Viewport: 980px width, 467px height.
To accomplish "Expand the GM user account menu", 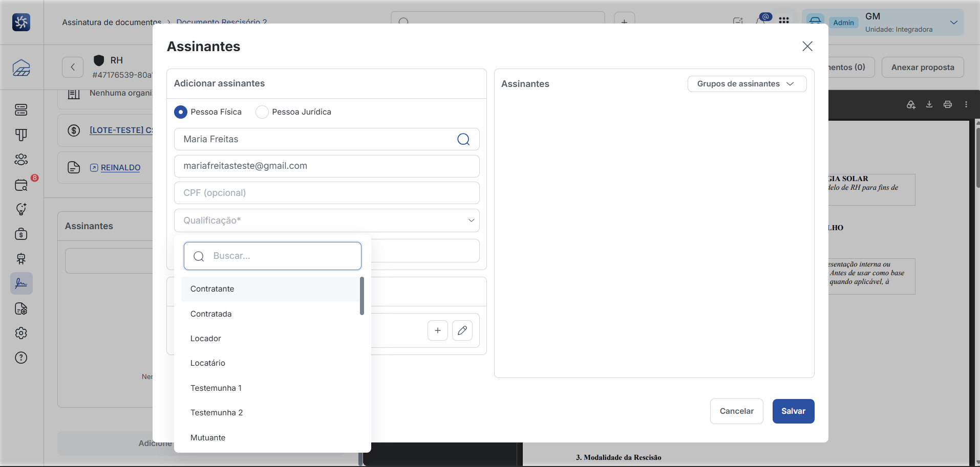I will click(954, 23).
